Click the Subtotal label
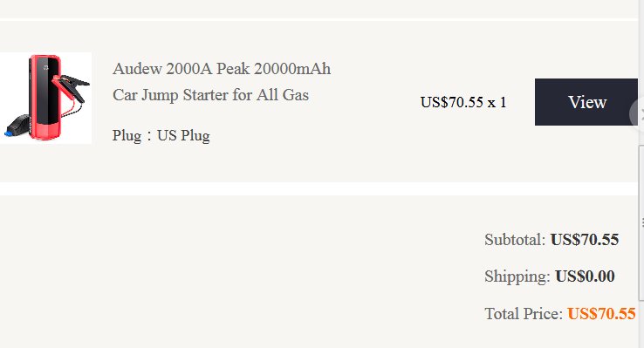The height and width of the screenshot is (348, 644). pyautogui.click(x=515, y=239)
